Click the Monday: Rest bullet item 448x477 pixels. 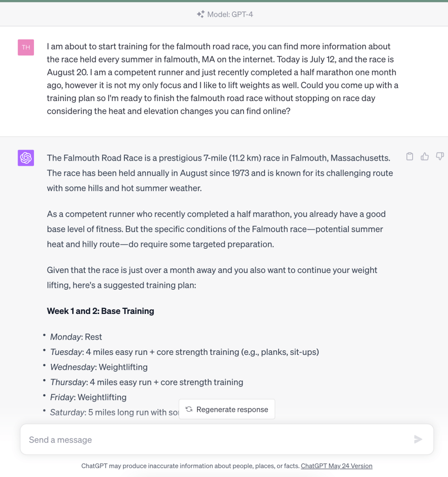(x=76, y=337)
